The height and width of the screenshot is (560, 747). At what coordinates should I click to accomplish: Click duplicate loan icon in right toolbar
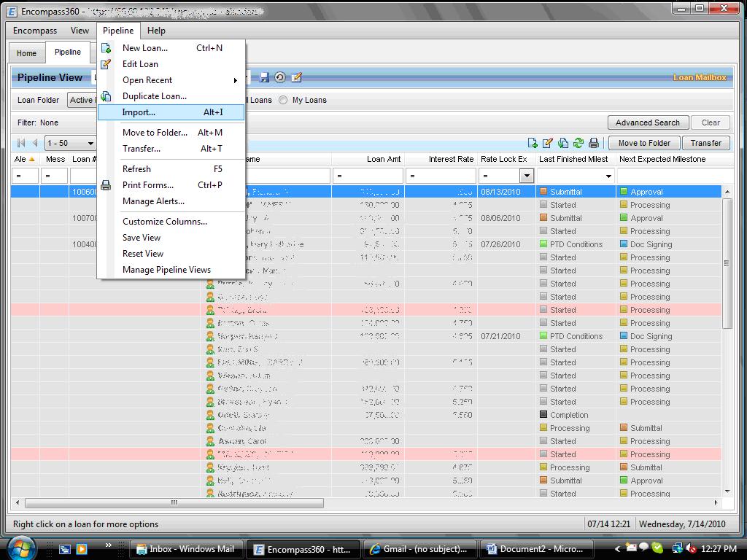click(x=563, y=143)
